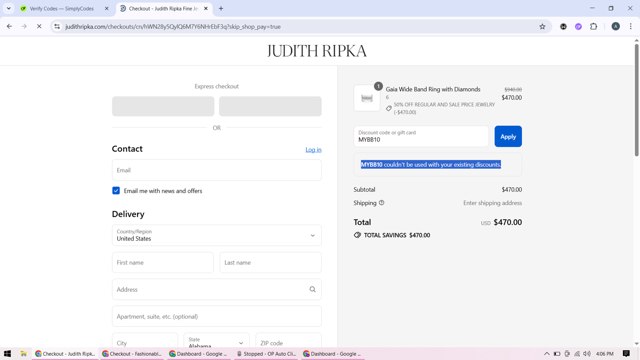640x360 pixels.
Task: Open Chrome extensions puzzle icon
Action: pyautogui.click(x=593, y=27)
